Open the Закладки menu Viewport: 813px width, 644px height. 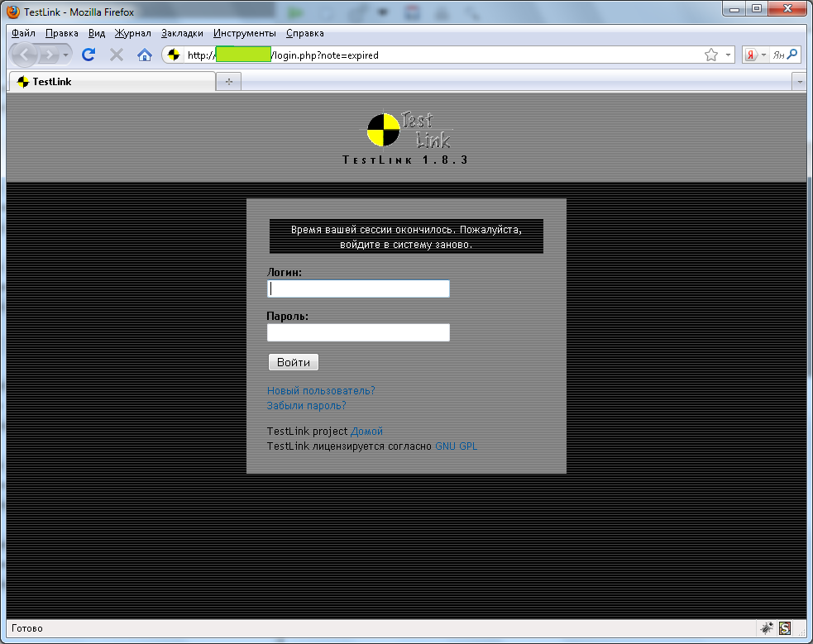click(182, 33)
